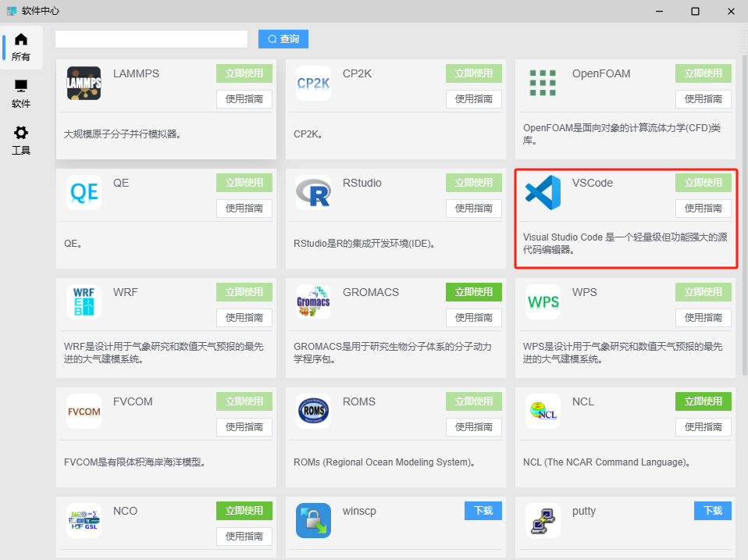Click the GROMACS description text
748x560 pixels.
(393, 352)
